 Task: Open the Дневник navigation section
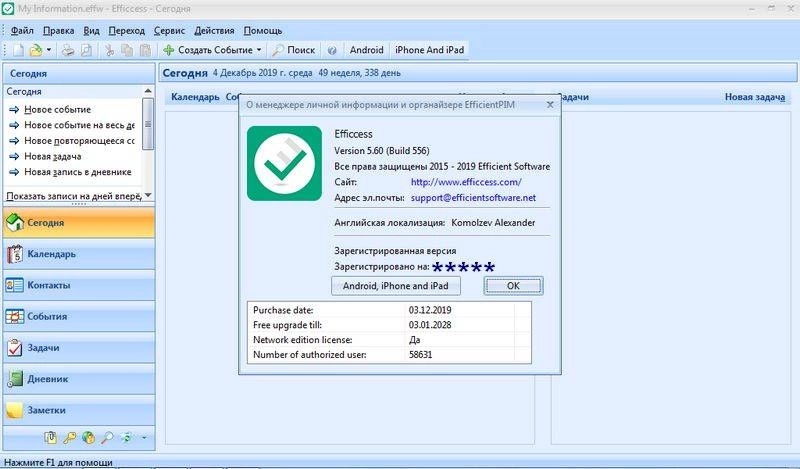click(79, 379)
